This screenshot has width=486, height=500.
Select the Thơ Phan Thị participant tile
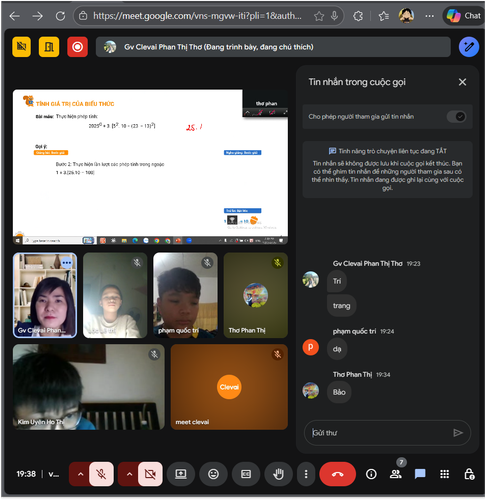[256, 295]
